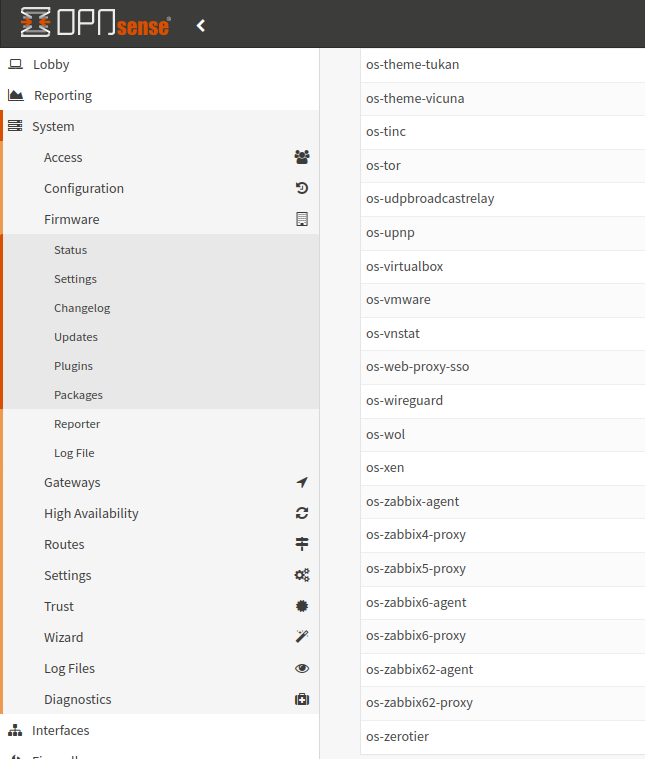645x759 pixels.
Task: Click the Routes signpost icon
Action: point(302,544)
